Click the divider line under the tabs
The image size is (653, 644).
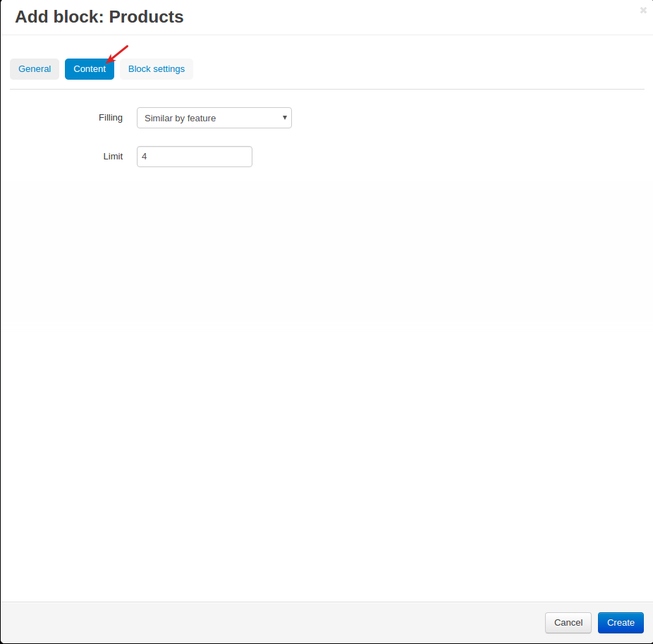click(x=327, y=89)
